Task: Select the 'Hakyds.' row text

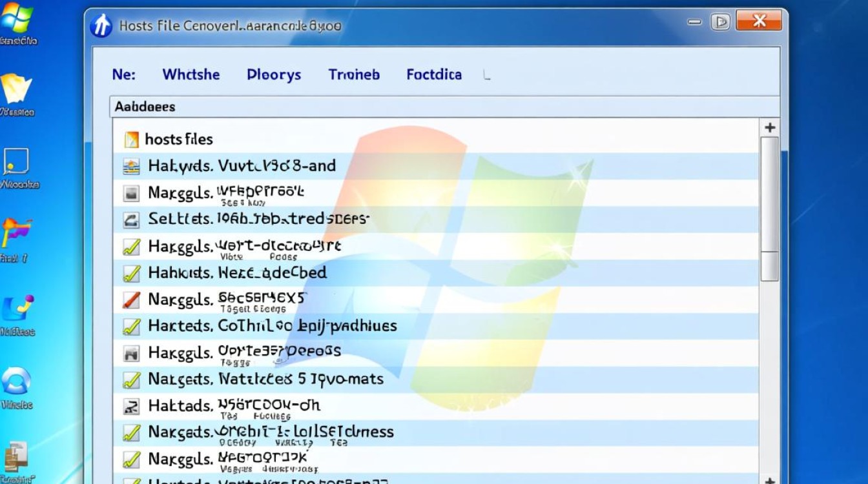Action: tap(242, 166)
